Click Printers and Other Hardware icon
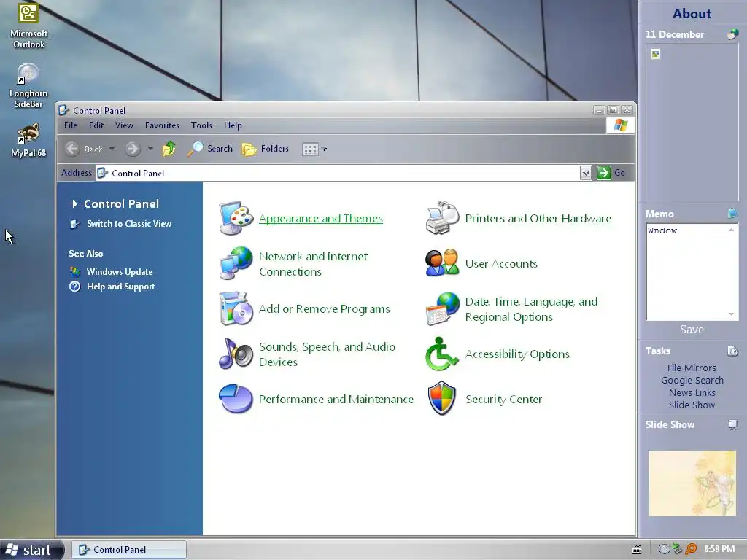This screenshot has width=747, height=560. point(442,218)
